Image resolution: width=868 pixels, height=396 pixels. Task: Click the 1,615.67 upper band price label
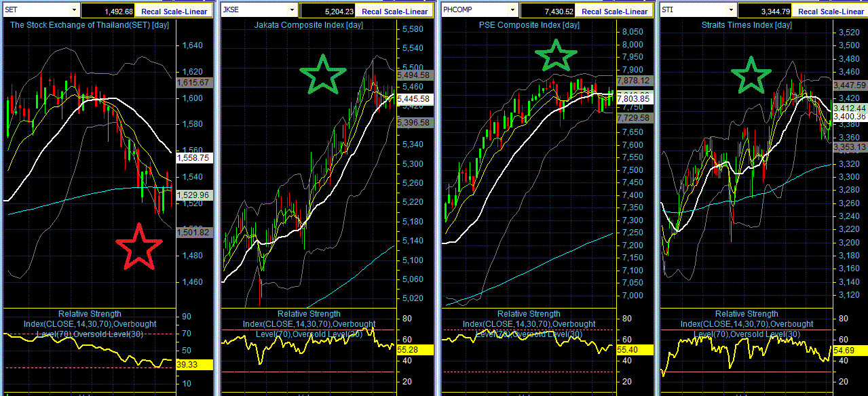click(195, 82)
